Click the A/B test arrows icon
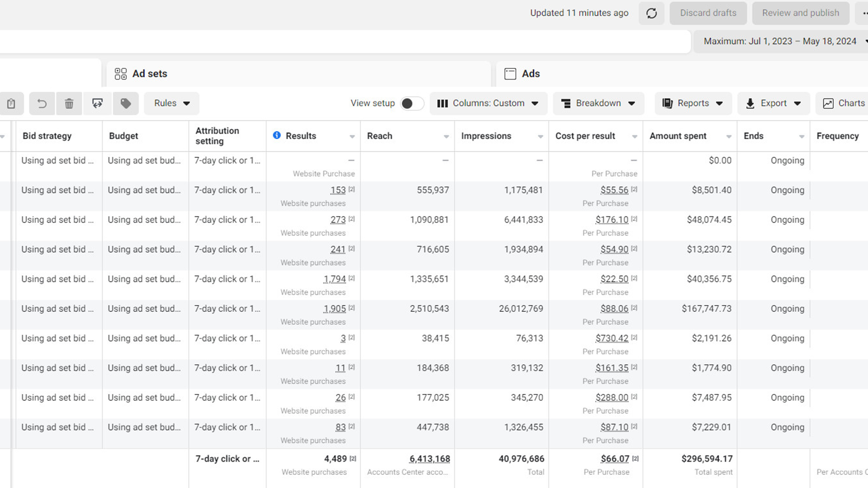Screen dimensions: 868x488 pyautogui.click(x=97, y=103)
